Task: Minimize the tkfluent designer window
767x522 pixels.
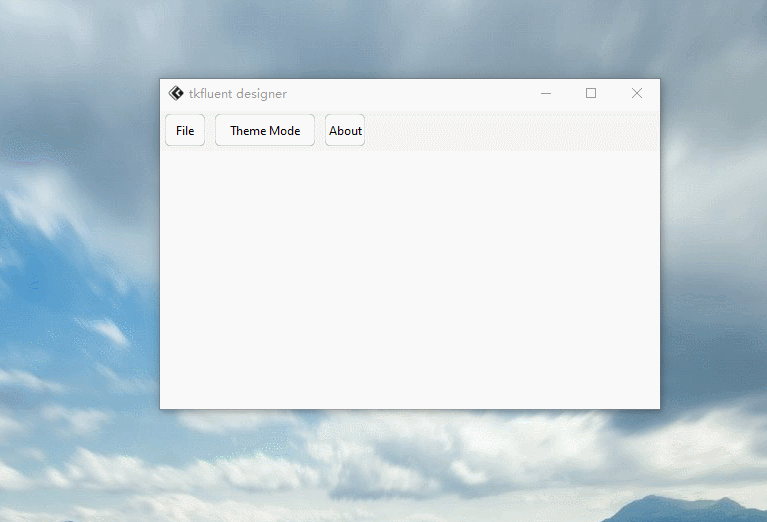Action: pos(546,93)
